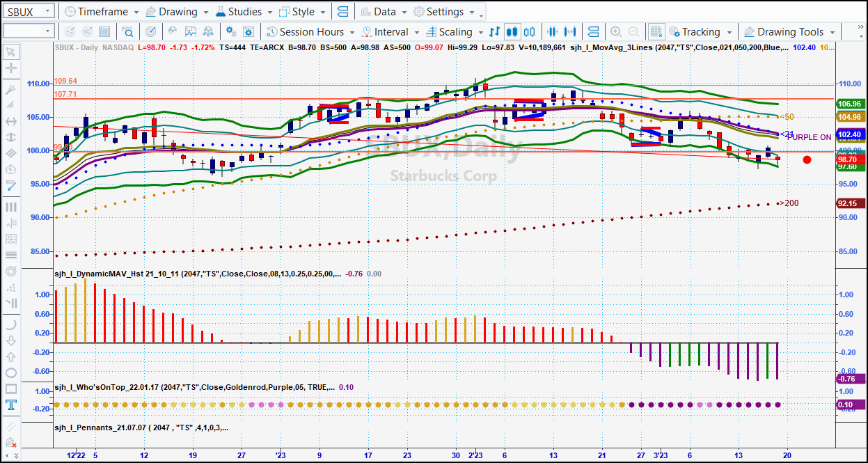Click the green 106.96 price label
868x463 pixels.
pos(851,104)
